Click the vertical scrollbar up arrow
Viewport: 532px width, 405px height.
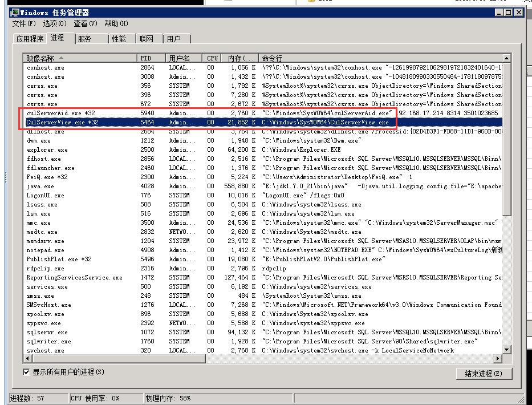(x=506, y=58)
